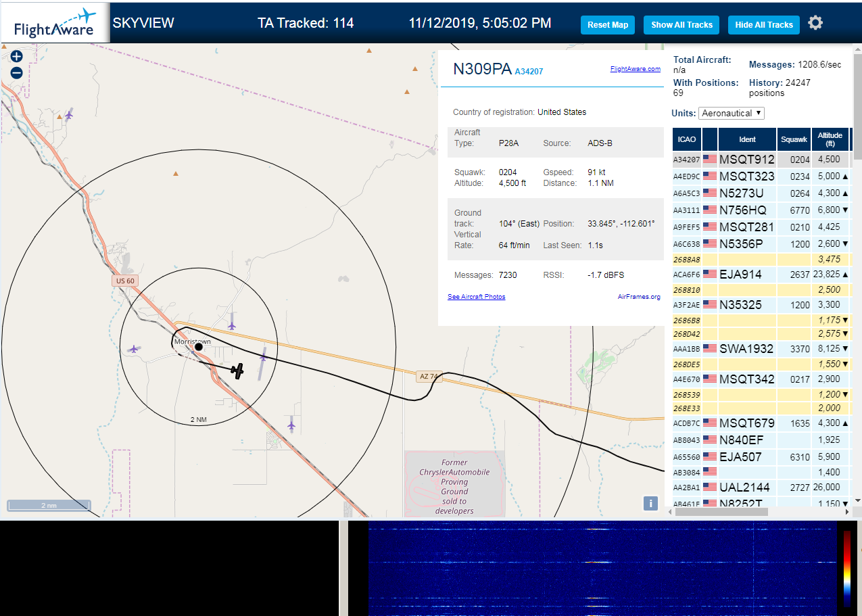Click the purple aircraft icon in map's top-left
862x616 pixels.
point(69,114)
